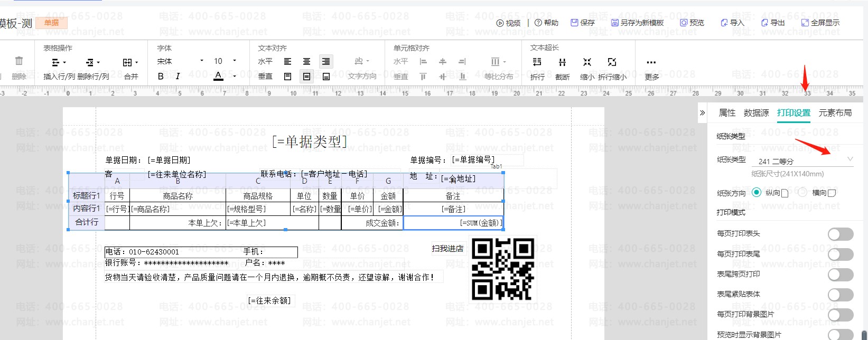
Task: Open the font color A swatch
Action: (x=218, y=76)
